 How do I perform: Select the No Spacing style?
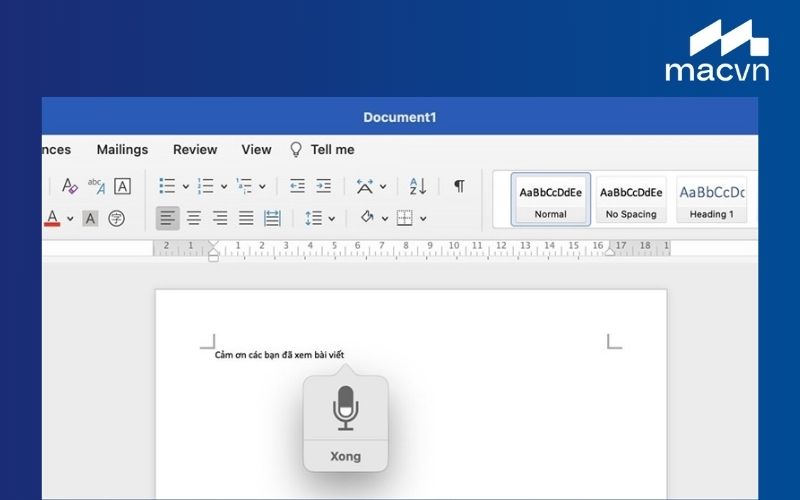(631, 199)
